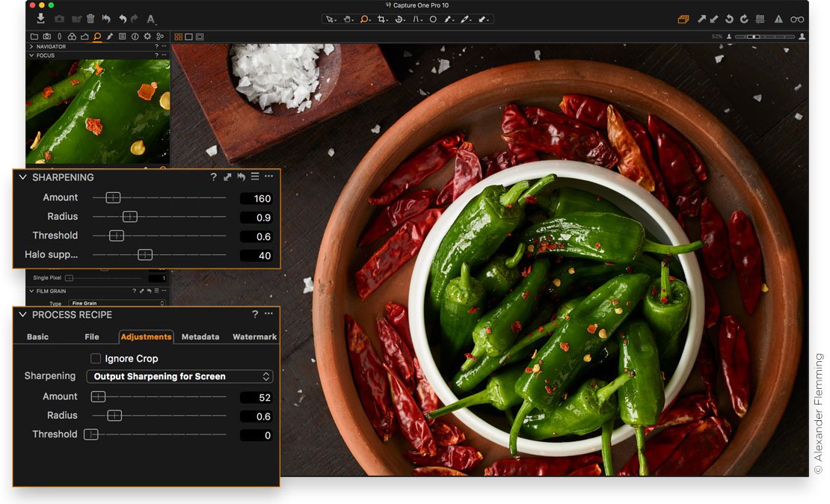Reset the Sharpening adjustments with the undo arrow
Screen dimensions: 830x504
pyautogui.click(x=241, y=176)
